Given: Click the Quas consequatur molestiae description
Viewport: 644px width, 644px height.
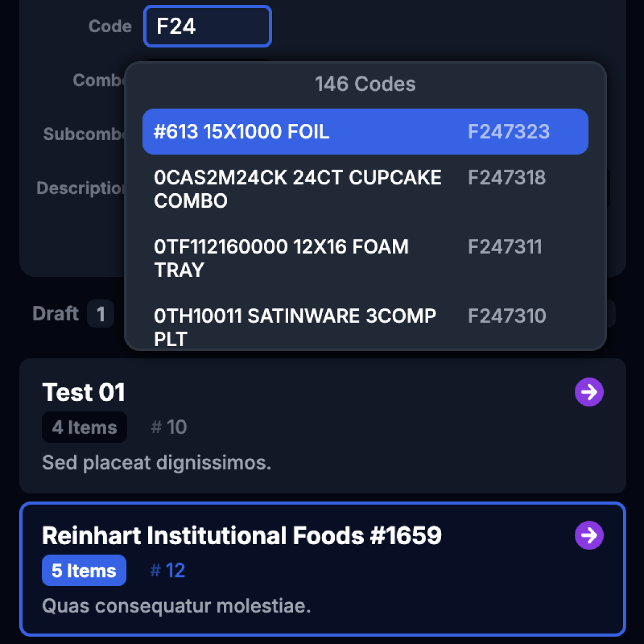Looking at the screenshot, I should 177,606.
